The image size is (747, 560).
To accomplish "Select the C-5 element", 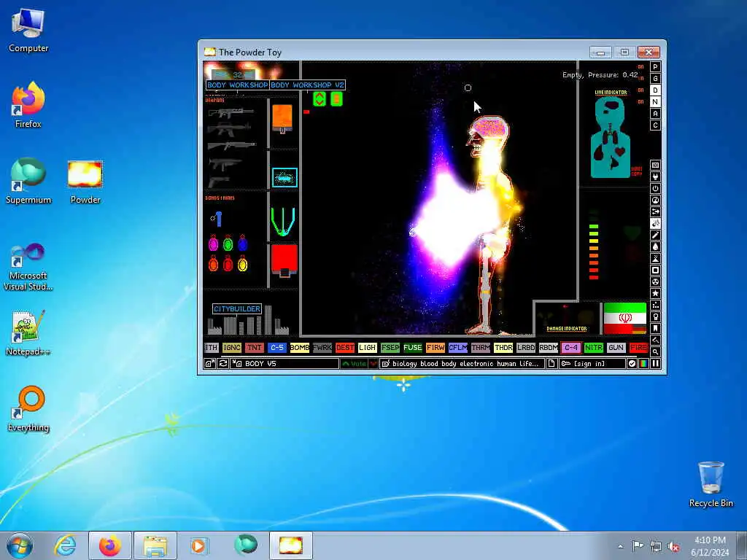I will pyautogui.click(x=276, y=348).
